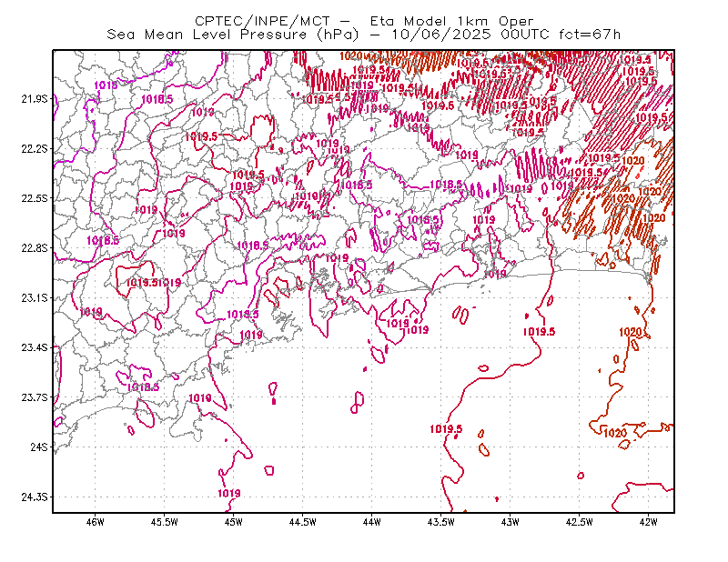
Task: Click the 1019.5 ocean contour label near 43W
Action: [x=539, y=331]
